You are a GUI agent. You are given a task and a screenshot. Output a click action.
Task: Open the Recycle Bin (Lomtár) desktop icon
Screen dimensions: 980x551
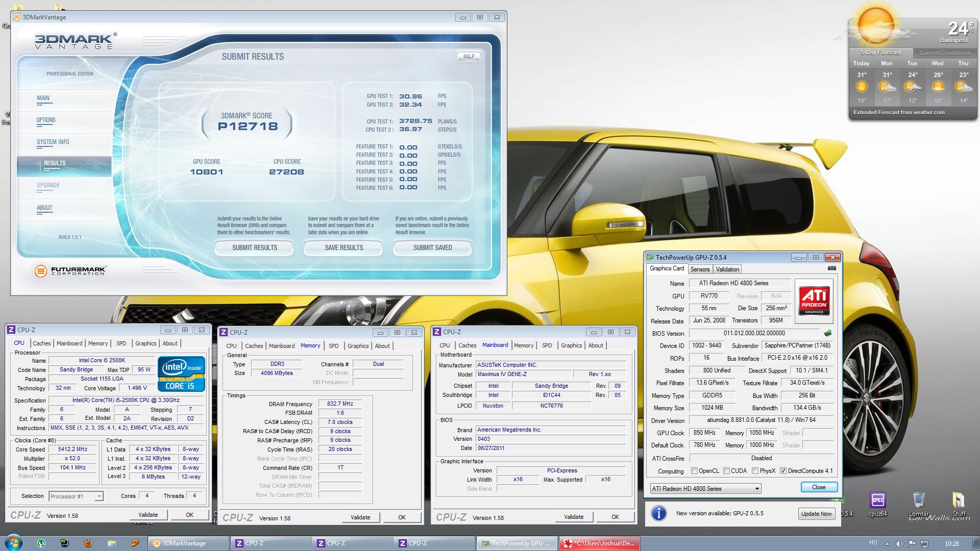pyautogui.click(x=918, y=501)
